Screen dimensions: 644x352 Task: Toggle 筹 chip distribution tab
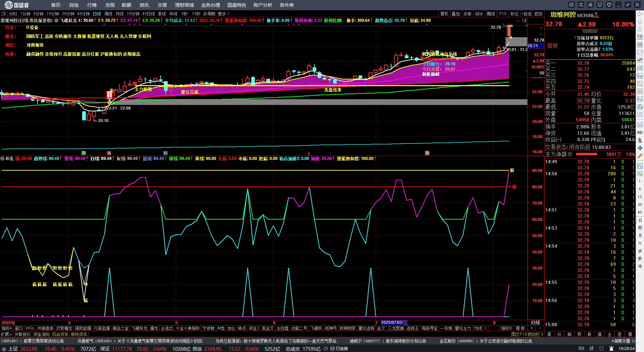630,334
